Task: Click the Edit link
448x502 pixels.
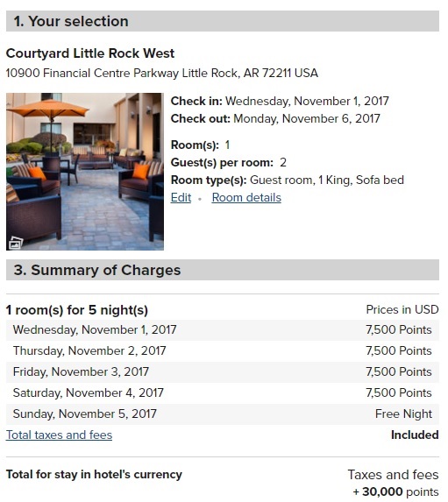Action: pos(181,197)
